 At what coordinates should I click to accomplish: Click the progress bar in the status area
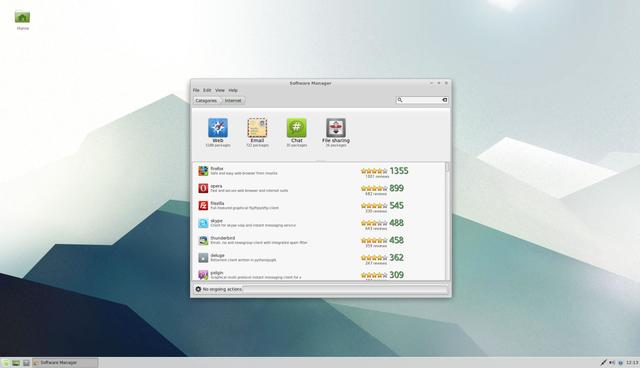click(345, 289)
